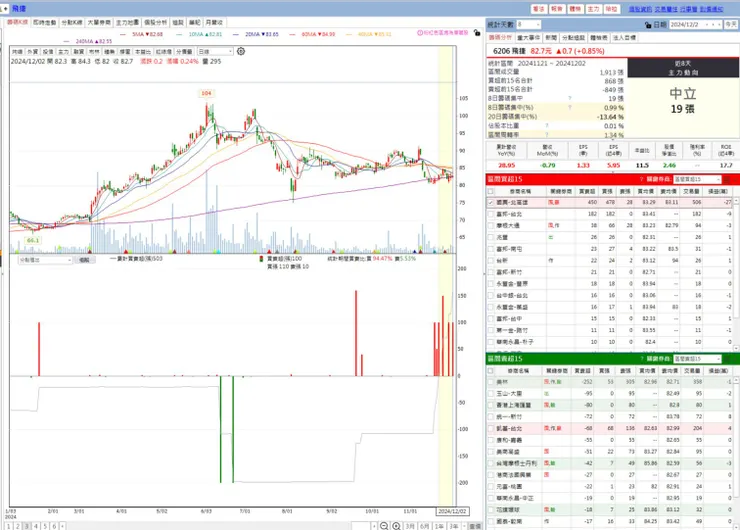Click 主力 red button in top bar
Screen dimensions: 740x530
(593, 9)
